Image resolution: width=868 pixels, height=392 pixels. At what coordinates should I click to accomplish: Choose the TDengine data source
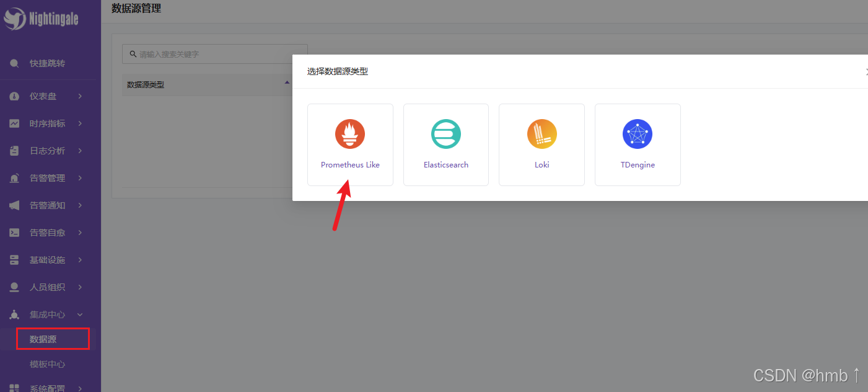pyautogui.click(x=638, y=145)
